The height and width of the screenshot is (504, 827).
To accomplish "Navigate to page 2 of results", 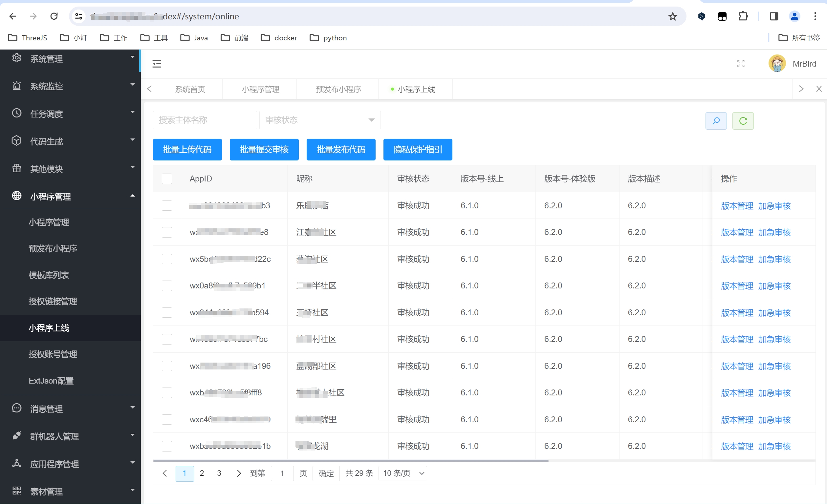I will pyautogui.click(x=202, y=472).
